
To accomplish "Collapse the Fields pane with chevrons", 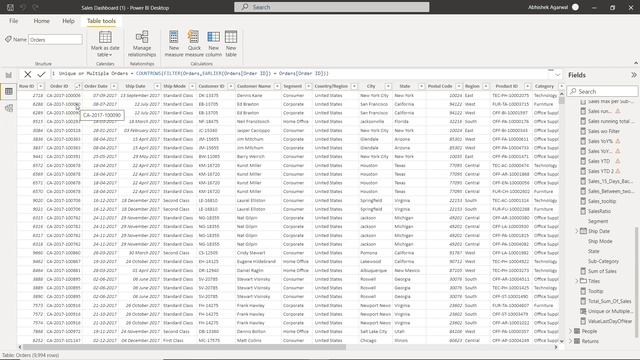I will coord(633,75).
